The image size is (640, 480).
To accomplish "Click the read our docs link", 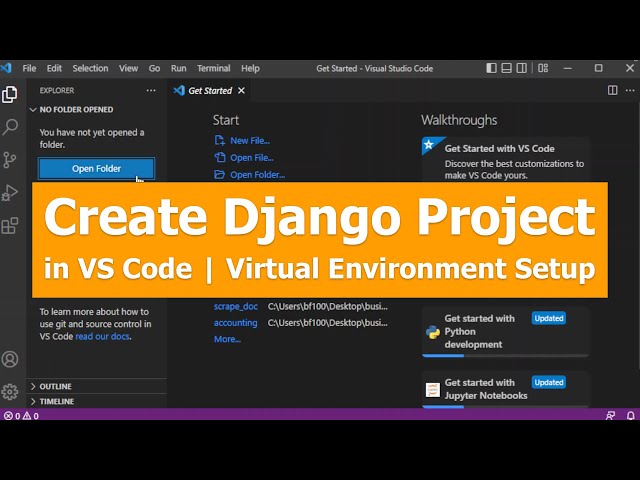I will pos(103,336).
